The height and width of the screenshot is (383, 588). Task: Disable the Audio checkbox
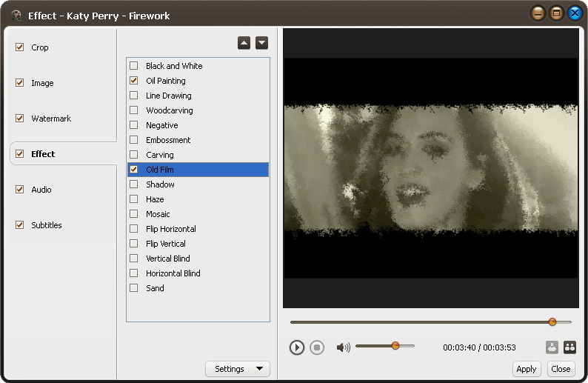19,190
